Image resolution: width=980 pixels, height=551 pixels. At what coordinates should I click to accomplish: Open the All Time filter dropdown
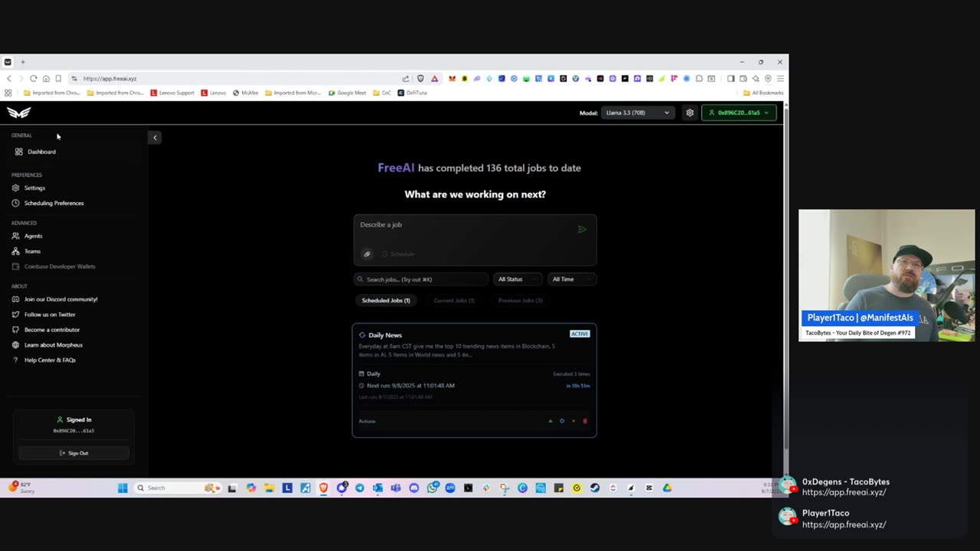pos(572,279)
